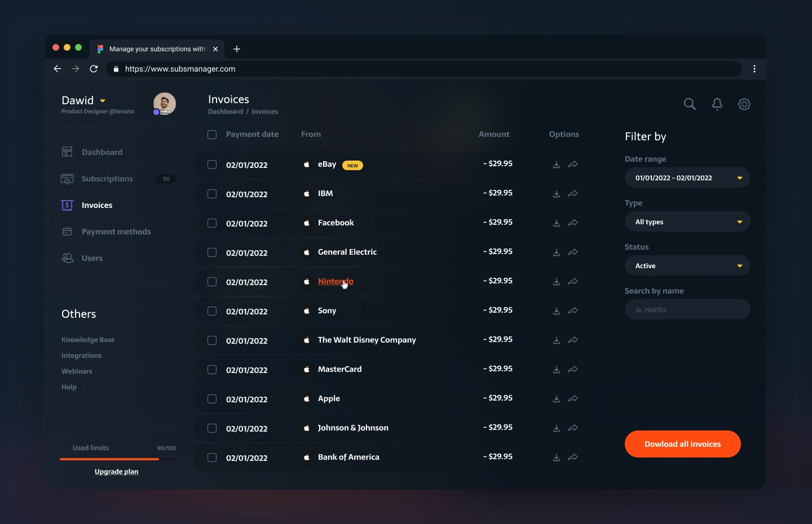Share the Walt Disney Company invoice
Image resolution: width=812 pixels, height=524 pixels.
coord(573,340)
